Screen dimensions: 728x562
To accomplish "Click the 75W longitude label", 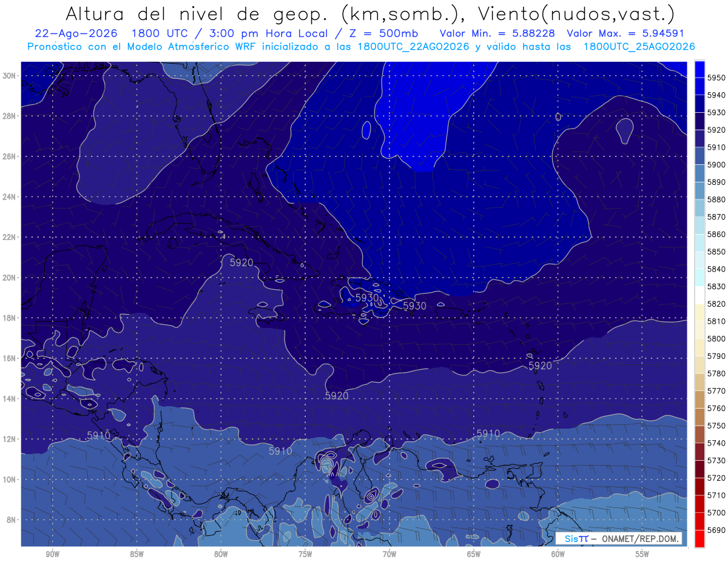I will (305, 554).
